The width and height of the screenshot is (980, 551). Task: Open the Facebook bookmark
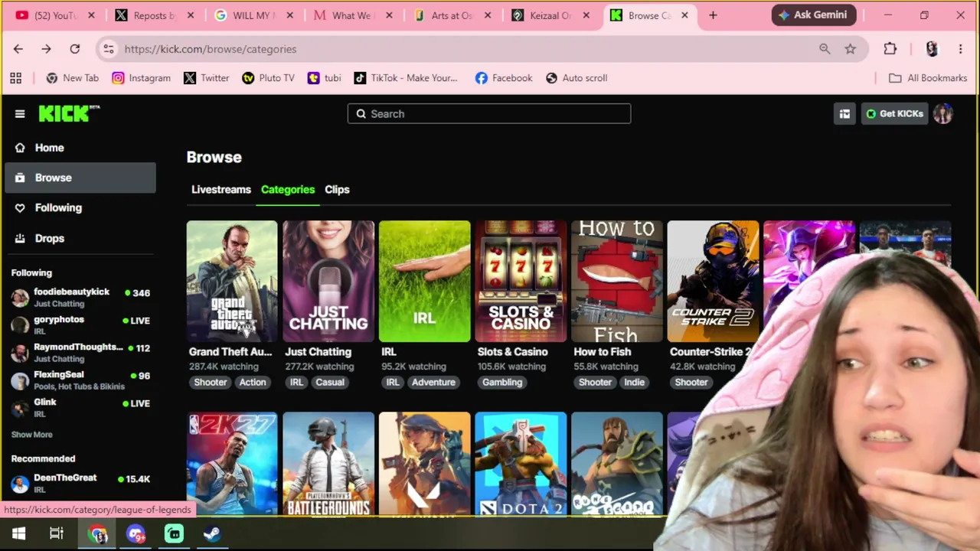coord(503,78)
